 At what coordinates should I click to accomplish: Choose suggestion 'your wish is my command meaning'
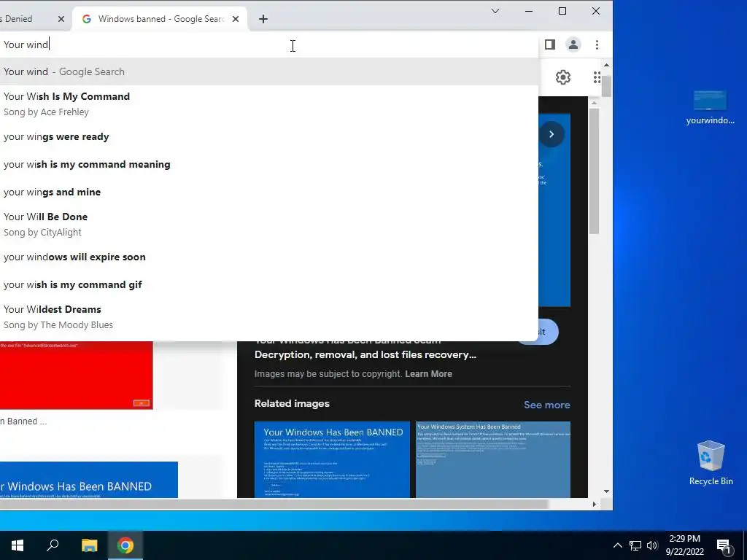coord(269,164)
